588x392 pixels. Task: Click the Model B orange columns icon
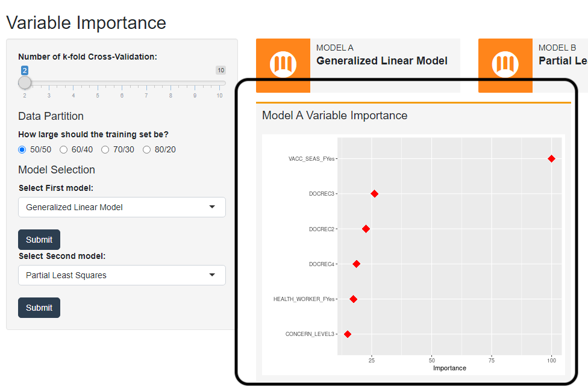(505, 64)
